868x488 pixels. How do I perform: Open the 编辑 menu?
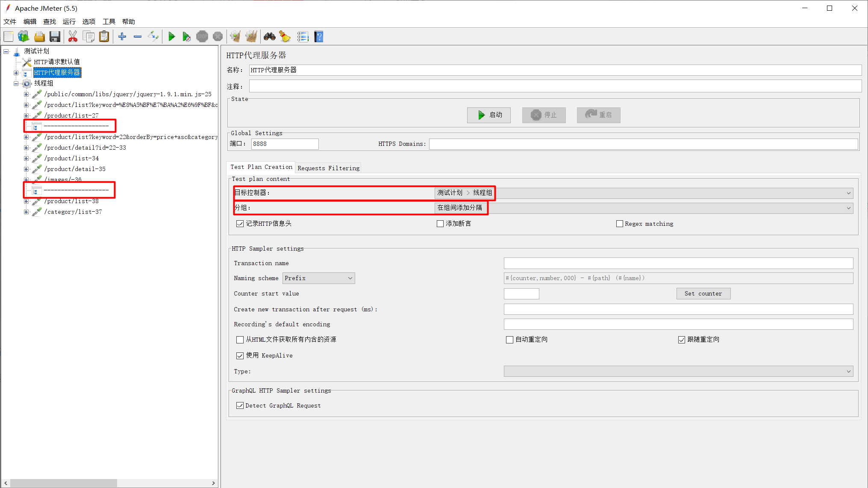pyautogui.click(x=30, y=22)
